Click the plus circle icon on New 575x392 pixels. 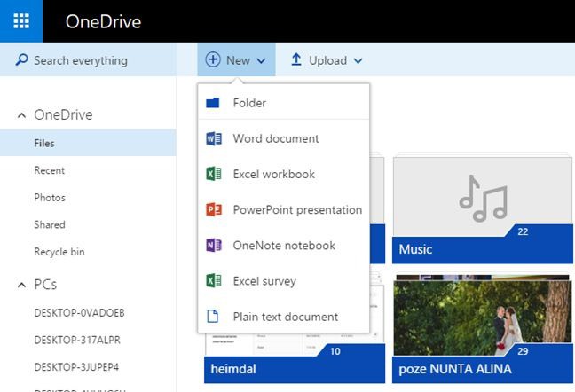pos(213,59)
